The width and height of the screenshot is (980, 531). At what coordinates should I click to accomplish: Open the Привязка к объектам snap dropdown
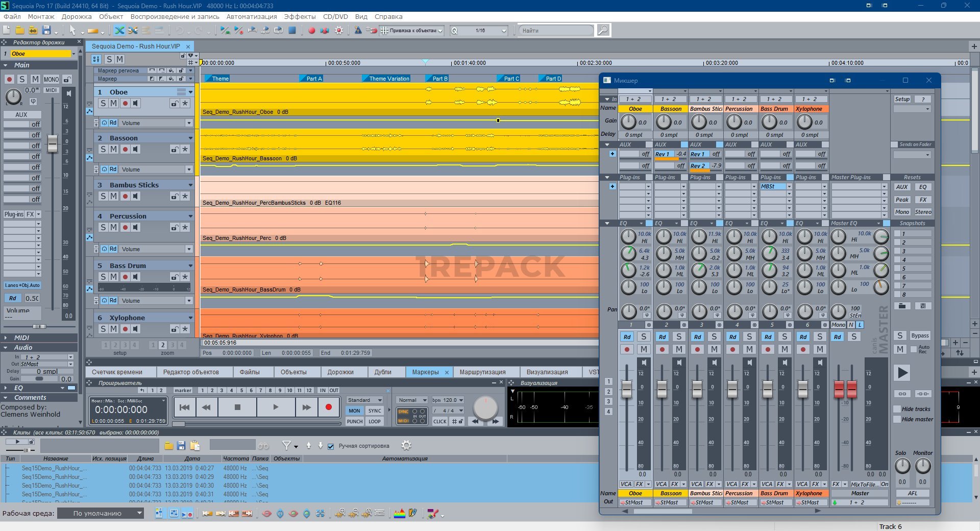(x=440, y=31)
